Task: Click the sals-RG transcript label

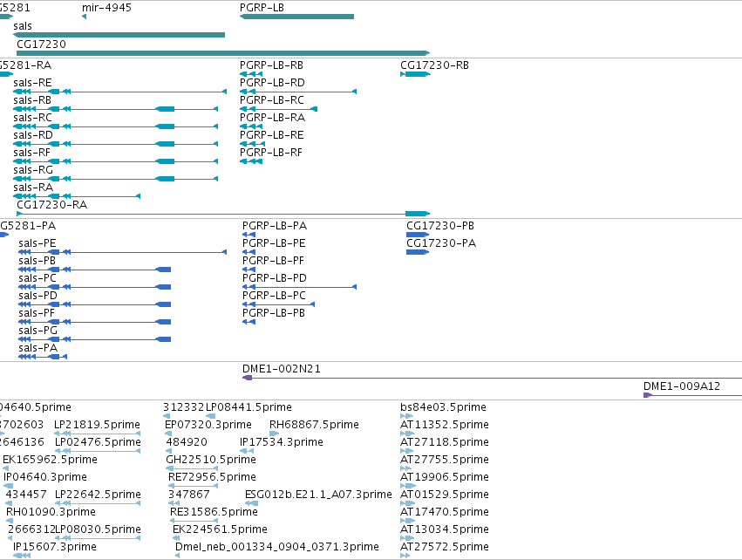Action: pyautogui.click(x=33, y=170)
